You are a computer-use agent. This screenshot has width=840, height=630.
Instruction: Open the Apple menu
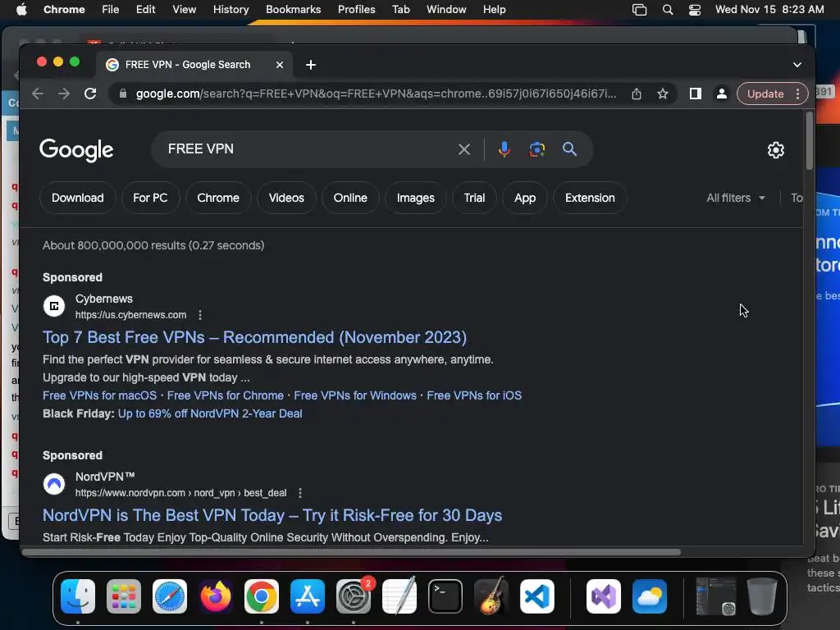coord(21,10)
